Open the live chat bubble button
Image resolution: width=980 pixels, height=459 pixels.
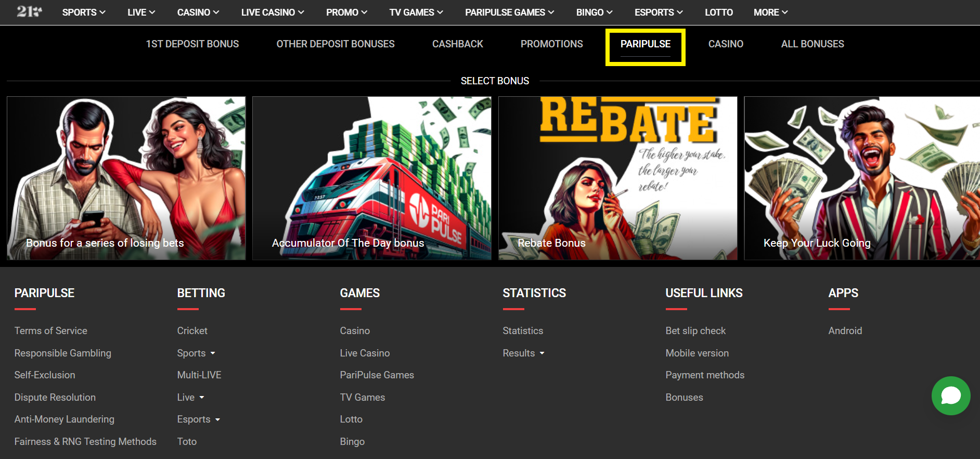click(951, 396)
